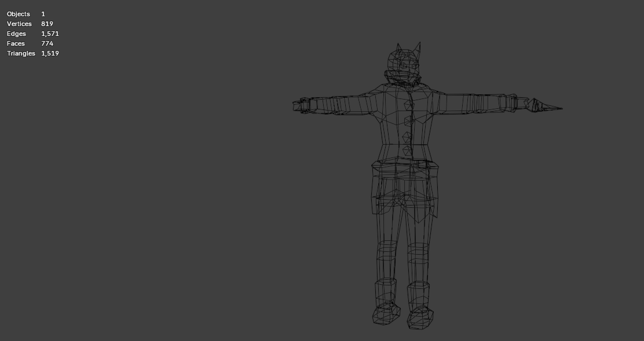Screen dimensions: 644x341
Task: Click the face count value 774
Action: coord(47,43)
